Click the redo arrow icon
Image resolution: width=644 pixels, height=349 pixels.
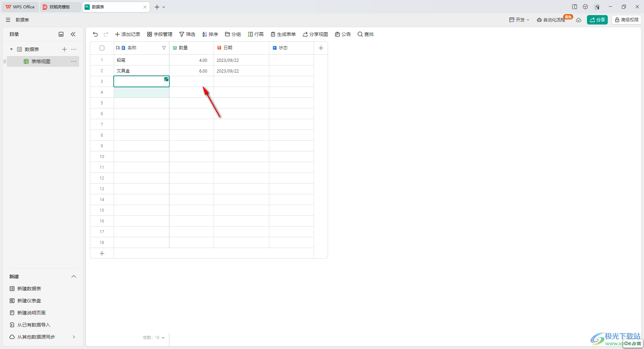tap(106, 34)
